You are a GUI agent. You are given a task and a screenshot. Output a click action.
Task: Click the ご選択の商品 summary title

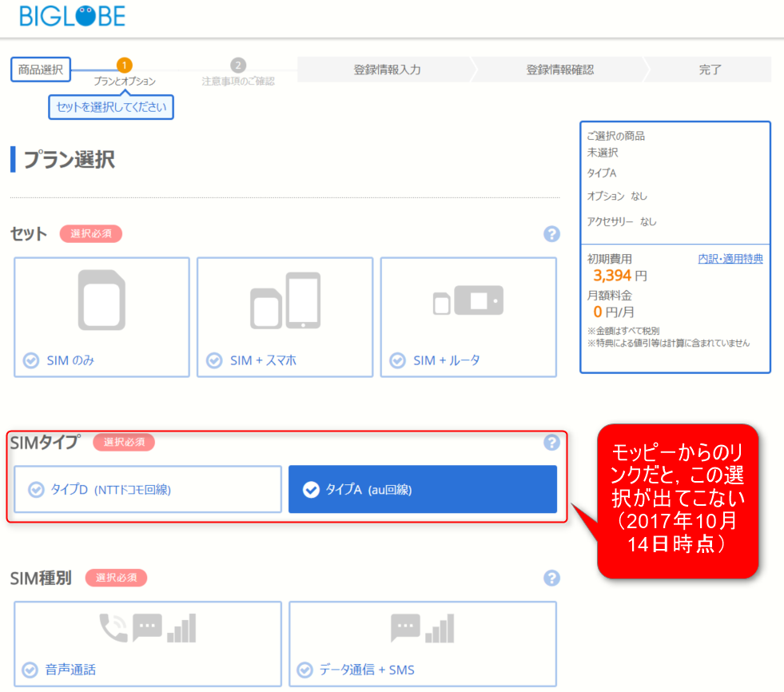click(x=615, y=136)
